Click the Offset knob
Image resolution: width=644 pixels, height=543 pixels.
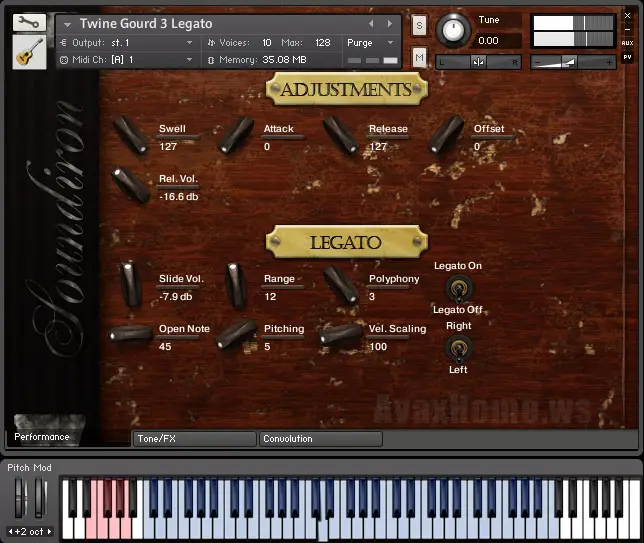[x=446, y=135]
